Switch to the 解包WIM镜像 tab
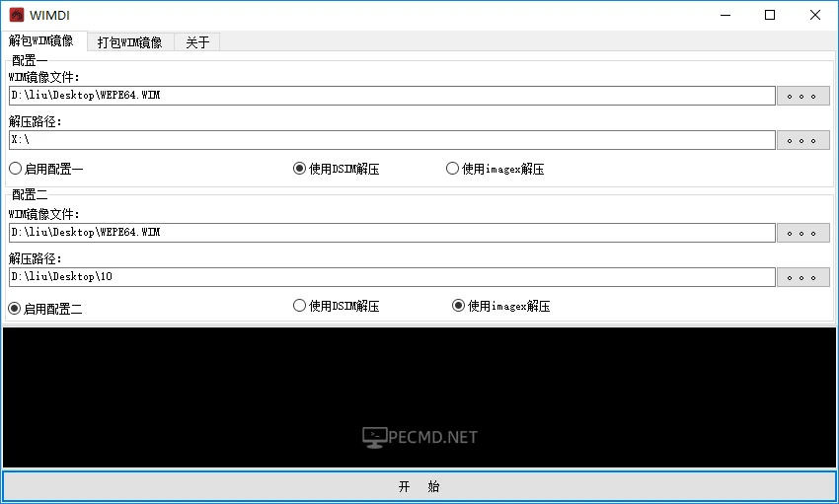839x504 pixels. [43, 41]
